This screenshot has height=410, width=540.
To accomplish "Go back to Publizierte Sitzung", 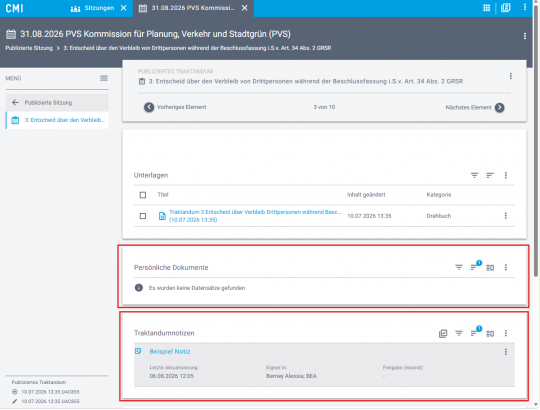I will (57, 103).
